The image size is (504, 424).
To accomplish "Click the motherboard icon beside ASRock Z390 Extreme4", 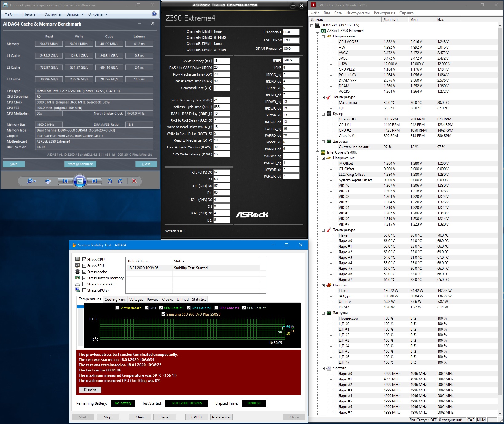I will (x=323, y=31).
